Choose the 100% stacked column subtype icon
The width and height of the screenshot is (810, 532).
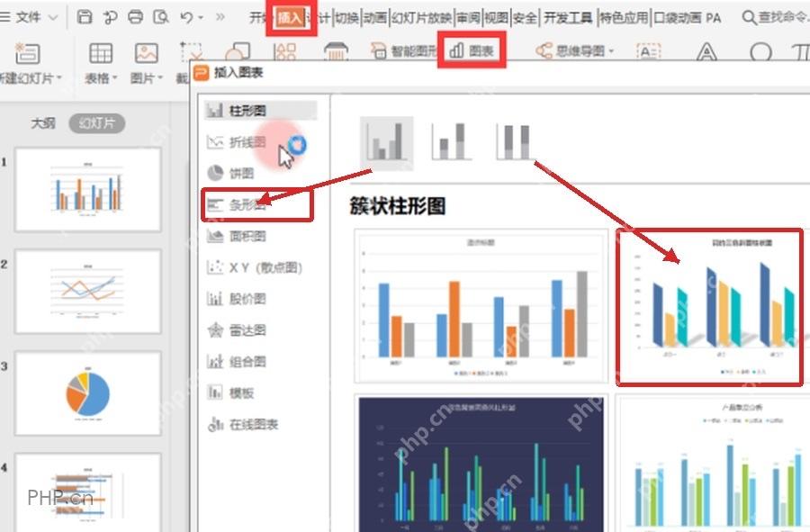tap(516, 141)
